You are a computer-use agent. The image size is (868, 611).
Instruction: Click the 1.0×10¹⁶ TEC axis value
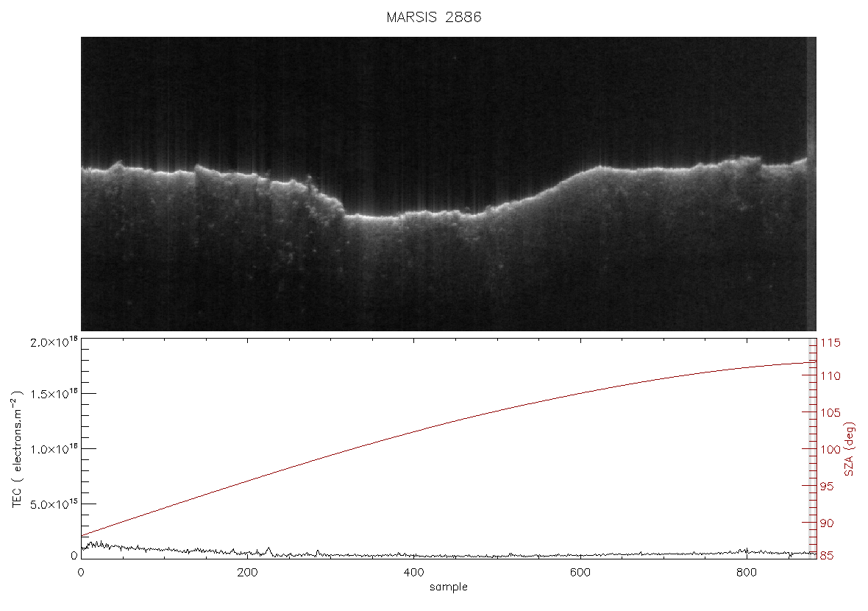[54, 449]
